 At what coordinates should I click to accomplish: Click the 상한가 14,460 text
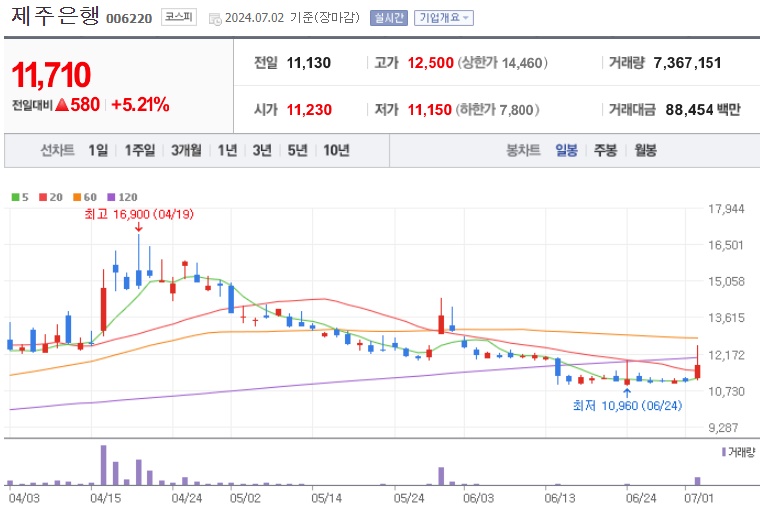pyautogui.click(x=503, y=63)
